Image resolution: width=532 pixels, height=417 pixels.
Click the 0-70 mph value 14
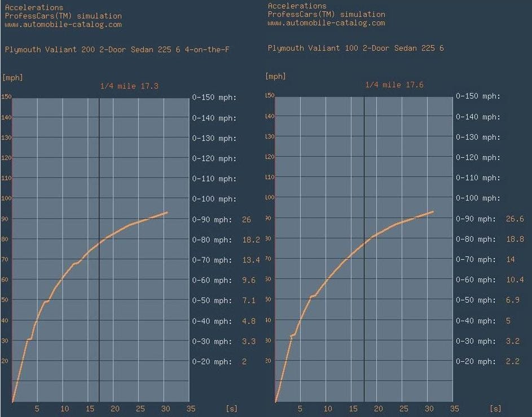[511, 260]
